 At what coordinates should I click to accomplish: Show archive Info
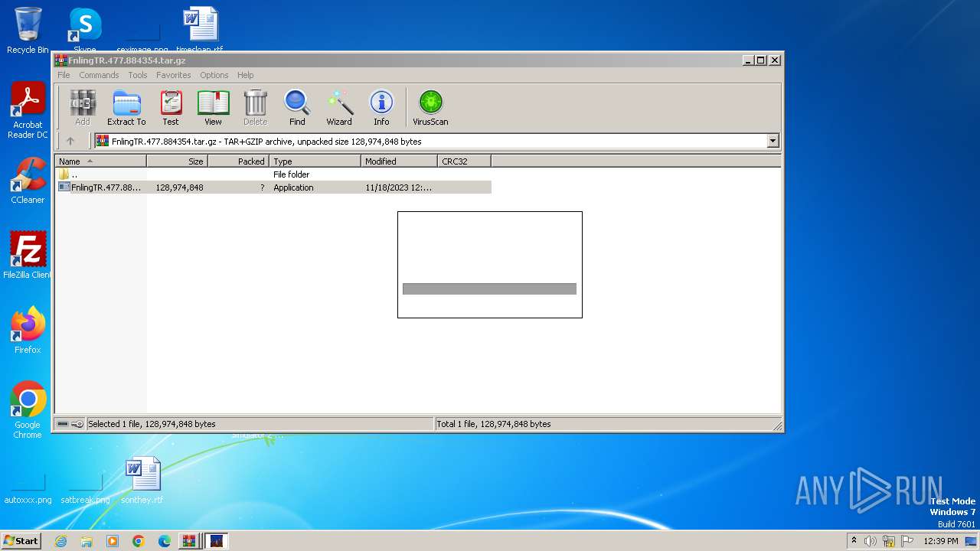(381, 107)
